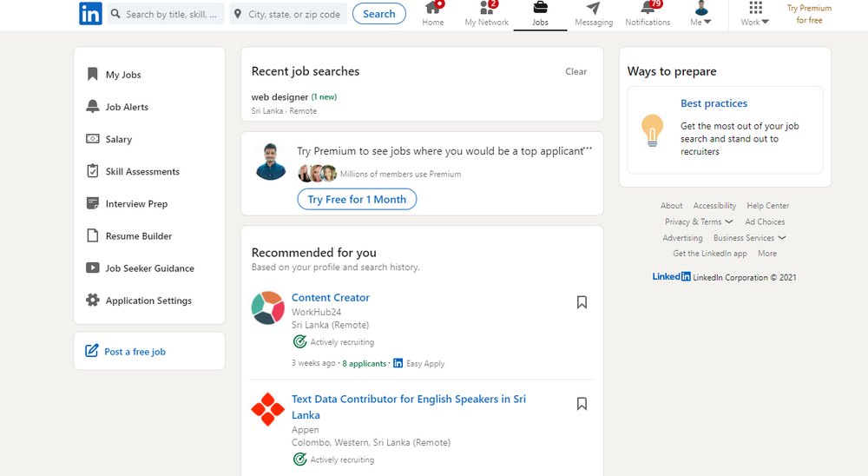The height and width of the screenshot is (476, 868).
Task: Open the web designer recent search
Action: (294, 97)
